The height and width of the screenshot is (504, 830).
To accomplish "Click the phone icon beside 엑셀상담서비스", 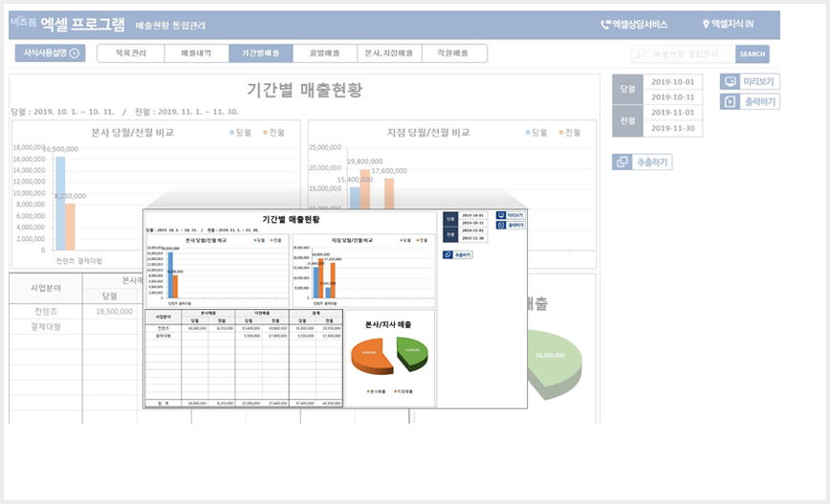I will 605,24.
